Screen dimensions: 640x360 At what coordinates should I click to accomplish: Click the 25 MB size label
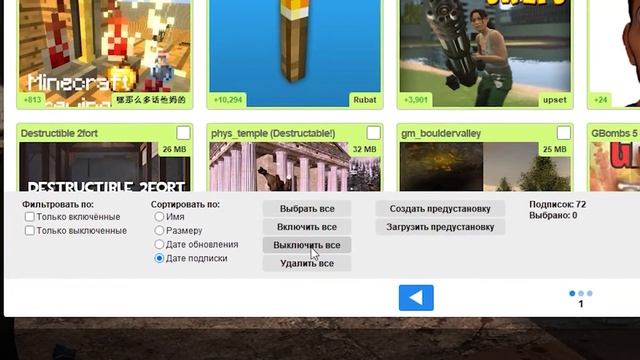[555, 149]
